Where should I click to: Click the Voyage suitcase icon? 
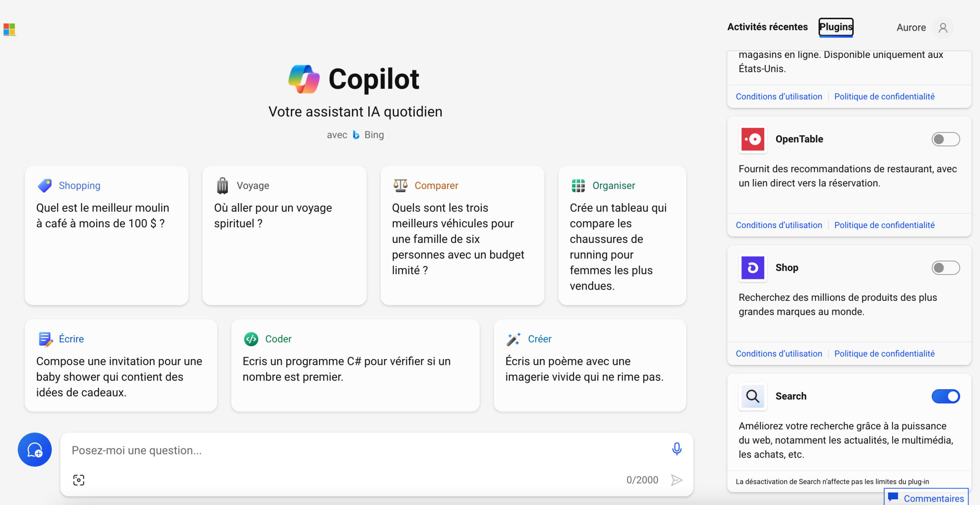[x=222, y=185]
